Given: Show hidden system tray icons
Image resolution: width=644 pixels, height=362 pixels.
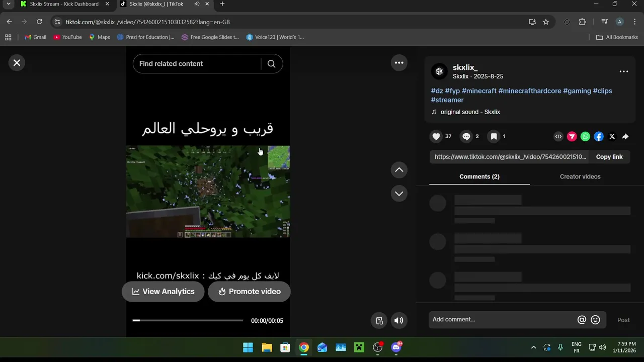Looking at the screenshot, I should coord(533,347).
